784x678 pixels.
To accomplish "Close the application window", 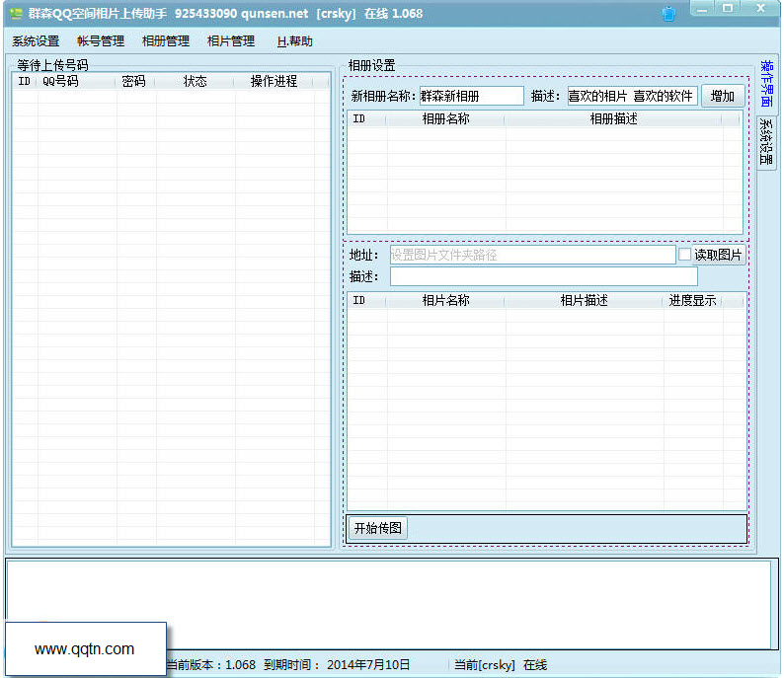I will click(x=760, y=9).
